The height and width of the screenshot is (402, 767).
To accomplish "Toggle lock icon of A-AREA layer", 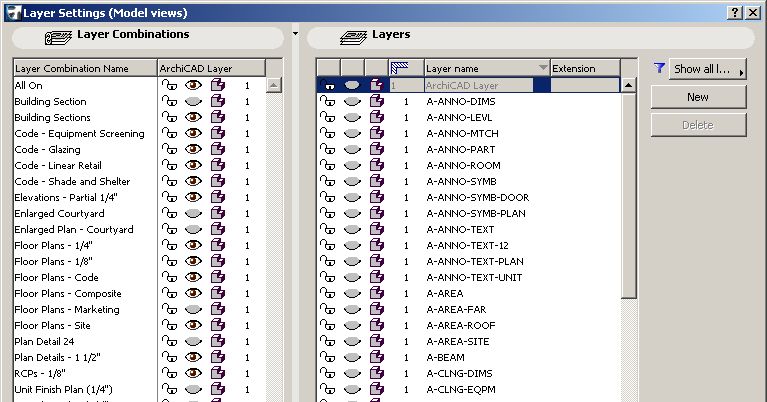I will [328, 293].
